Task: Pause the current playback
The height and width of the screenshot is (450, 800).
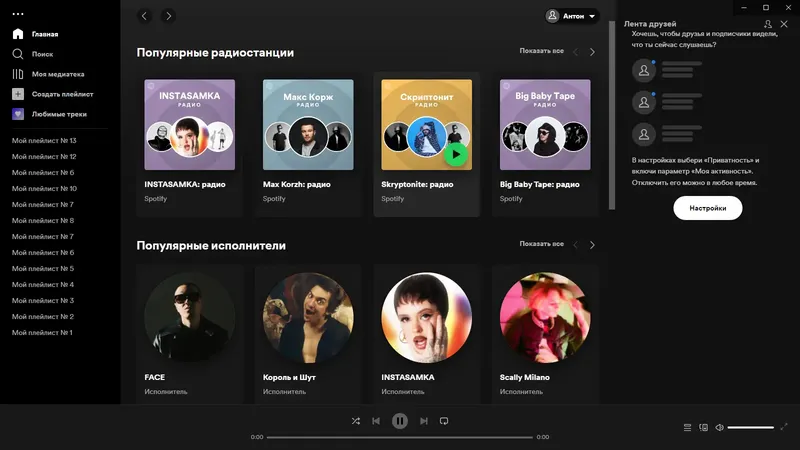Action: coord(399,421)
